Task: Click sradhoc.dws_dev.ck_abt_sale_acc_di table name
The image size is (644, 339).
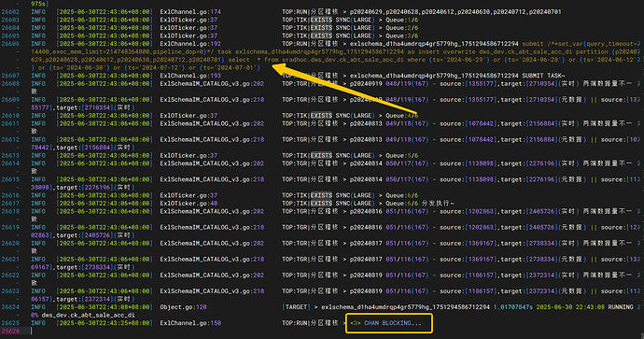Action: 343,60
